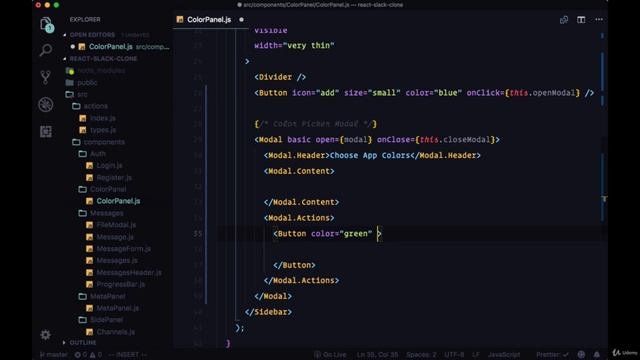Image resolution: width=640 pixels, height=360 pixels.
Task: Change language mode JavaScript in status bar
Action: coord(504,355)
